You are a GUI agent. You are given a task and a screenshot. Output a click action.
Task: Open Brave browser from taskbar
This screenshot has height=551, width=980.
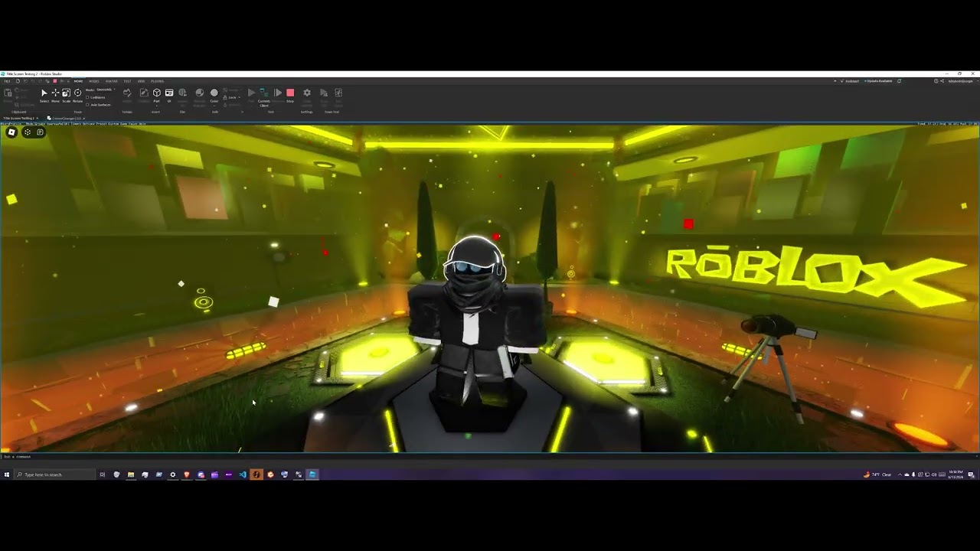click(x=187, y=474)
